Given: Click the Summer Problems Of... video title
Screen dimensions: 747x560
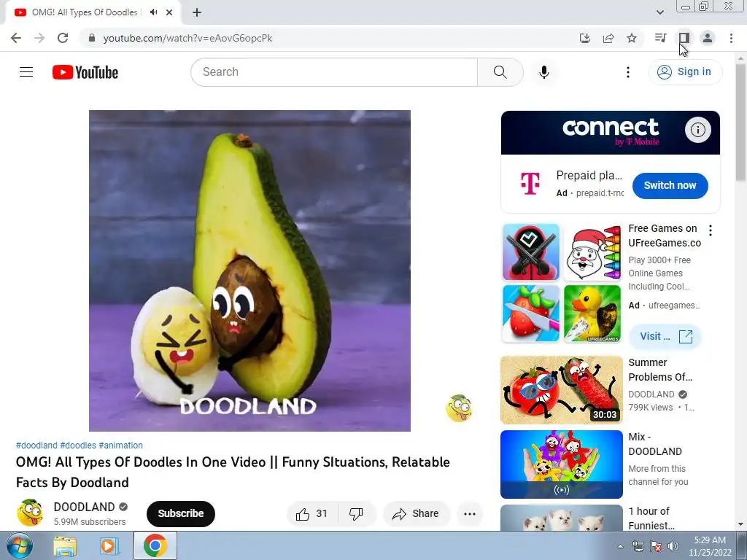Looking at the screenshot, I should coord(659,370).
